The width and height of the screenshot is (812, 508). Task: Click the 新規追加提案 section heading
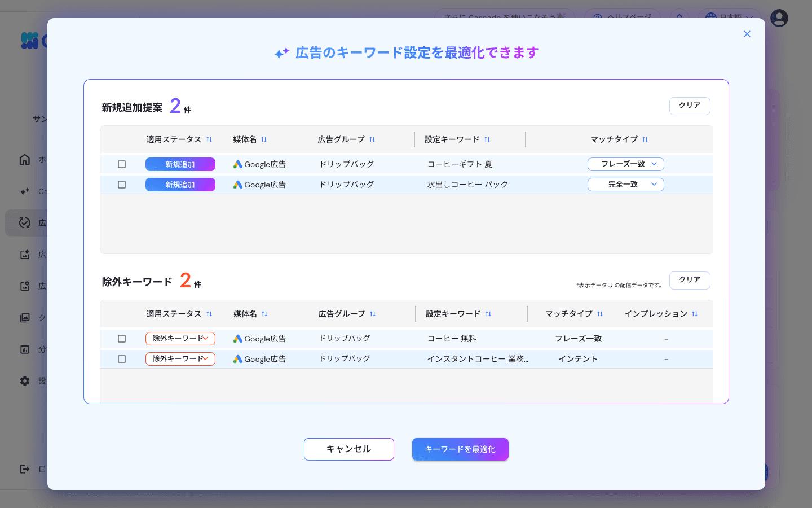click(132, 107)
